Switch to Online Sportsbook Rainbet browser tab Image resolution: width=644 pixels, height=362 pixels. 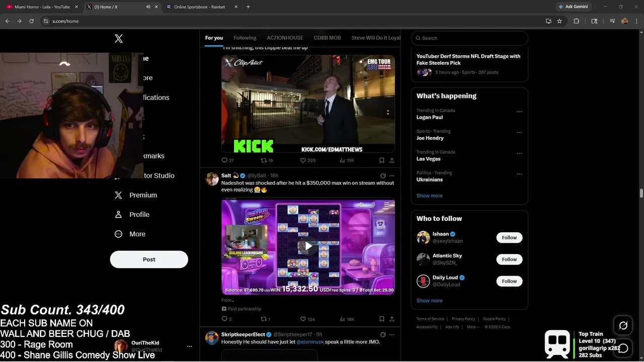pos(200,7)
